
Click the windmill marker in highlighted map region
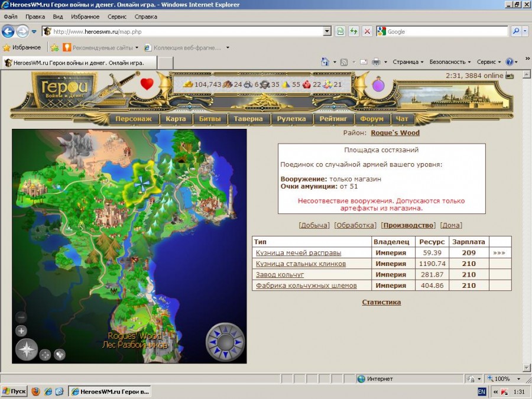click(x=142, y=184)
